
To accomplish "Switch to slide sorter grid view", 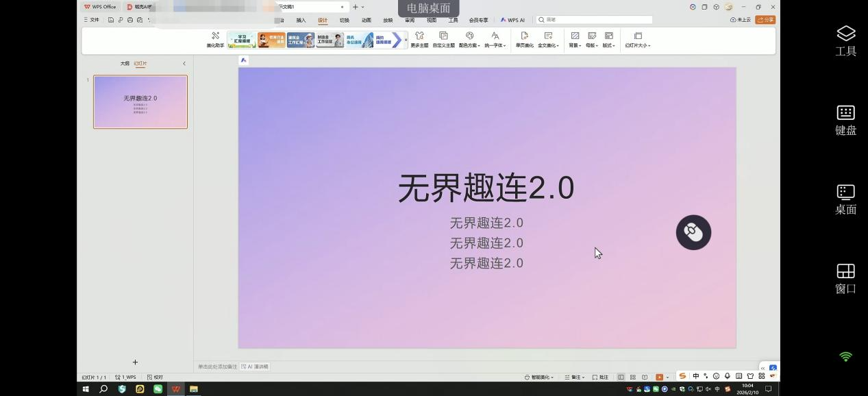I will (x=632, y=376).
